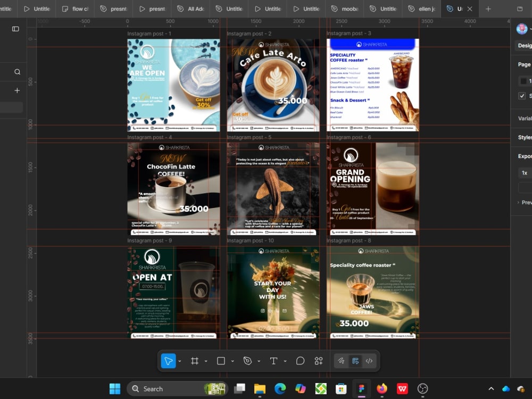Toggle the left sidebar panel icon

point(15,29)
